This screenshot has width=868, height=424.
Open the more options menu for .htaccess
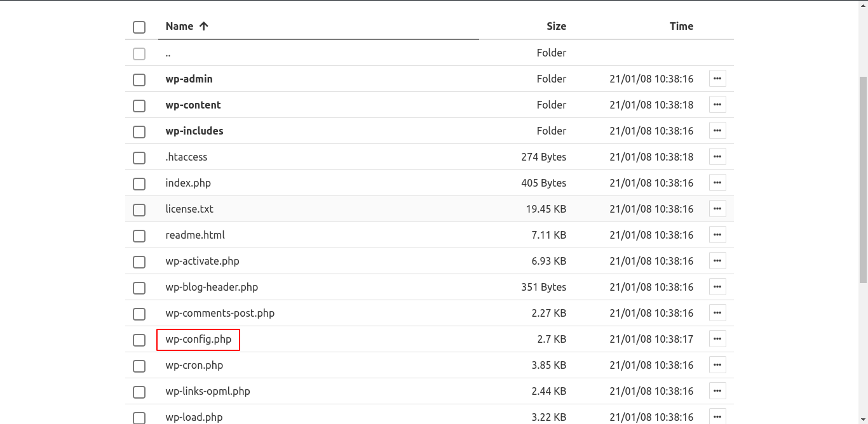717,157
